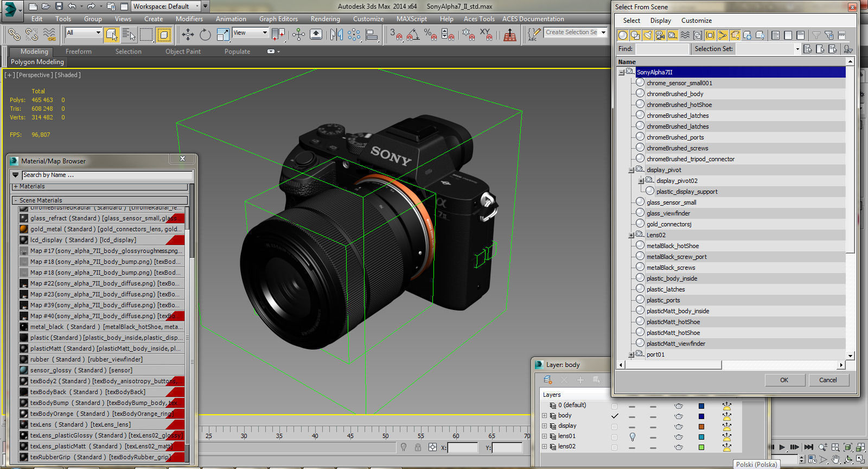This screenshot has height=469, width=868.
Task: Open the Select by Name tool
Action: click(129, 35)
